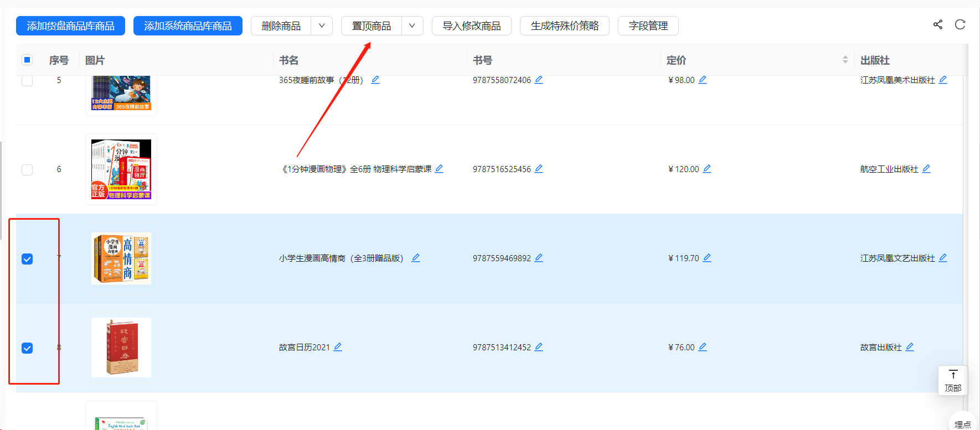Click the share icon at top right
Image resolution: width=980 pixels, height=430 pixels.
(938, 24)
